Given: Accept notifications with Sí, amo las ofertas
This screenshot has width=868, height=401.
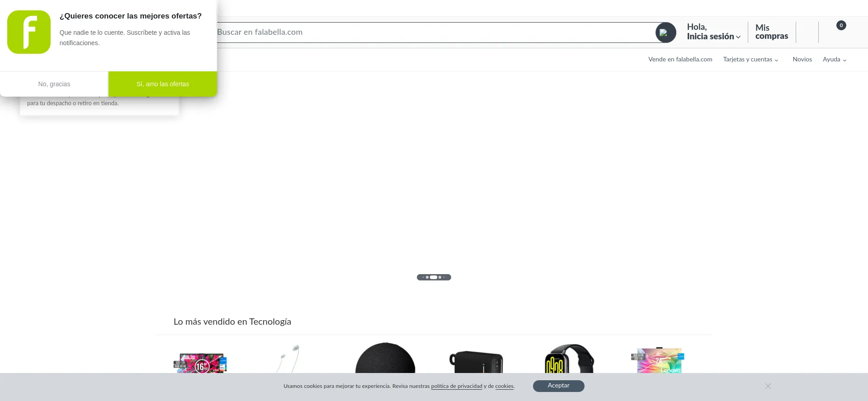Looking at the screenshot, I should [x=163, y=84].
